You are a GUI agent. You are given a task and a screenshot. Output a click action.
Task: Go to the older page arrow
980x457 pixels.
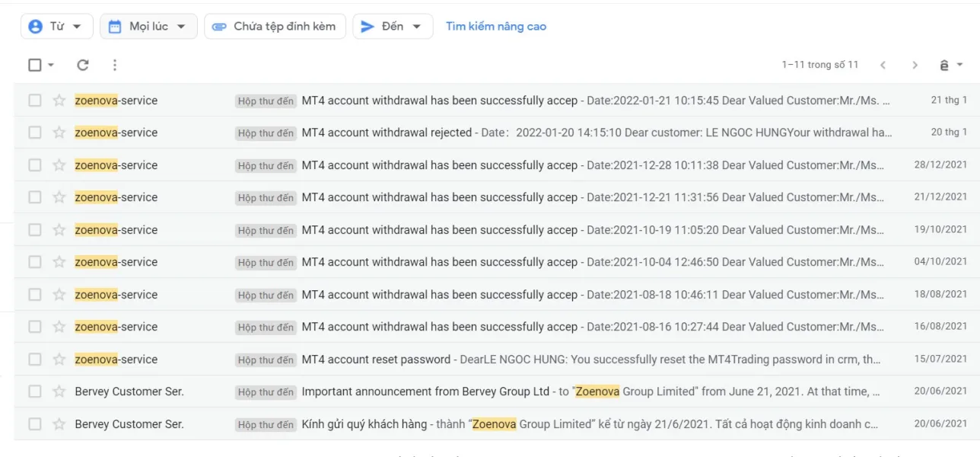[915, 65]
